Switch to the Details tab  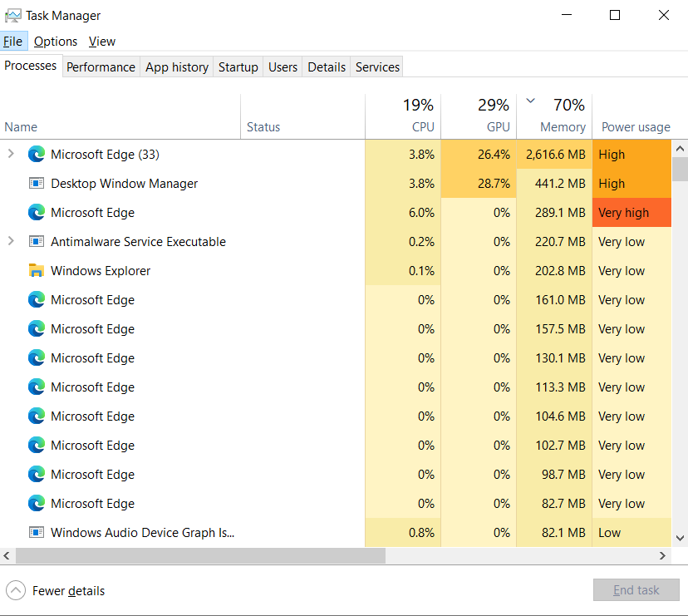coord(327,67)
